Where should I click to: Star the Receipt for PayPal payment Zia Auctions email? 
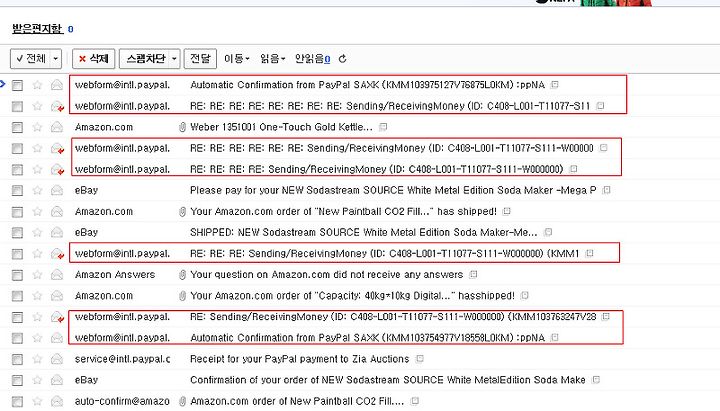(x=37, y=359)
